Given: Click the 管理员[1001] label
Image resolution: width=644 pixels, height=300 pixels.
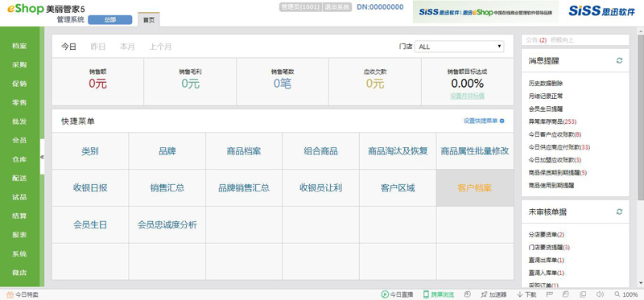Looking at the screenshot, I should tap(300, 7).
